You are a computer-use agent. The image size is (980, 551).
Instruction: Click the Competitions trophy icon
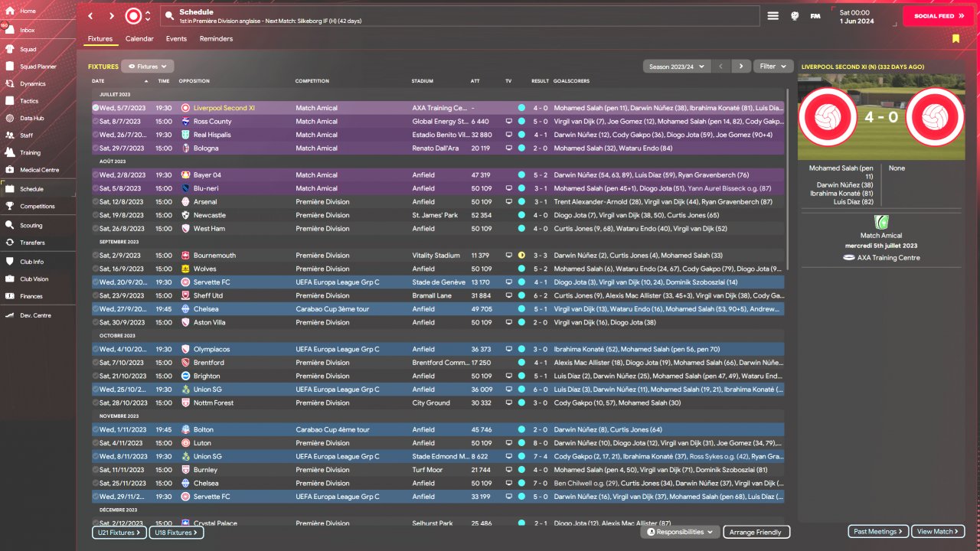pos(9,206)
